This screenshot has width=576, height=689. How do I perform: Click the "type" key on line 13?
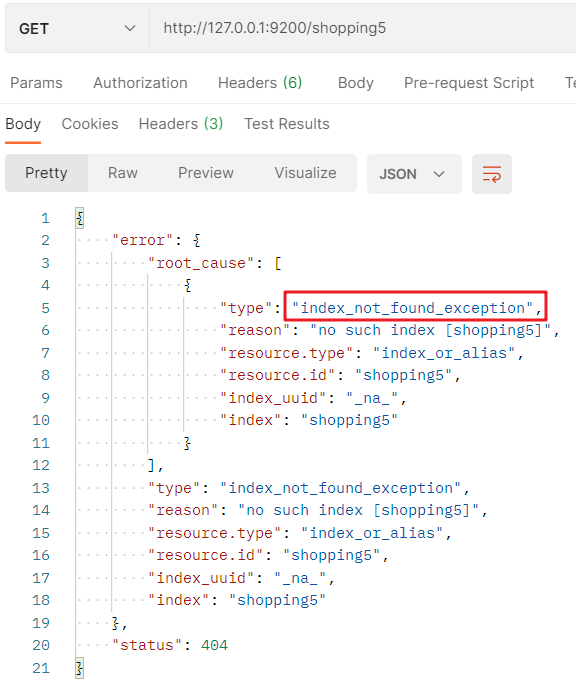pyautogui.click(x=174, y=489)
